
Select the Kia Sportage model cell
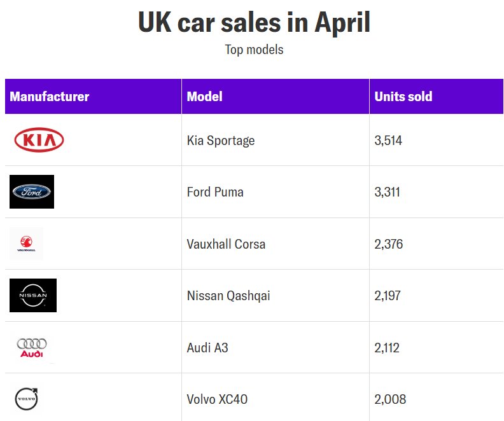click(221, 141)
